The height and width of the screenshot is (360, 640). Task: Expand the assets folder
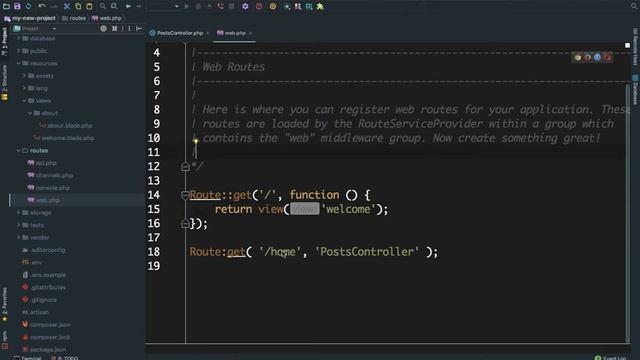point(24,76)
